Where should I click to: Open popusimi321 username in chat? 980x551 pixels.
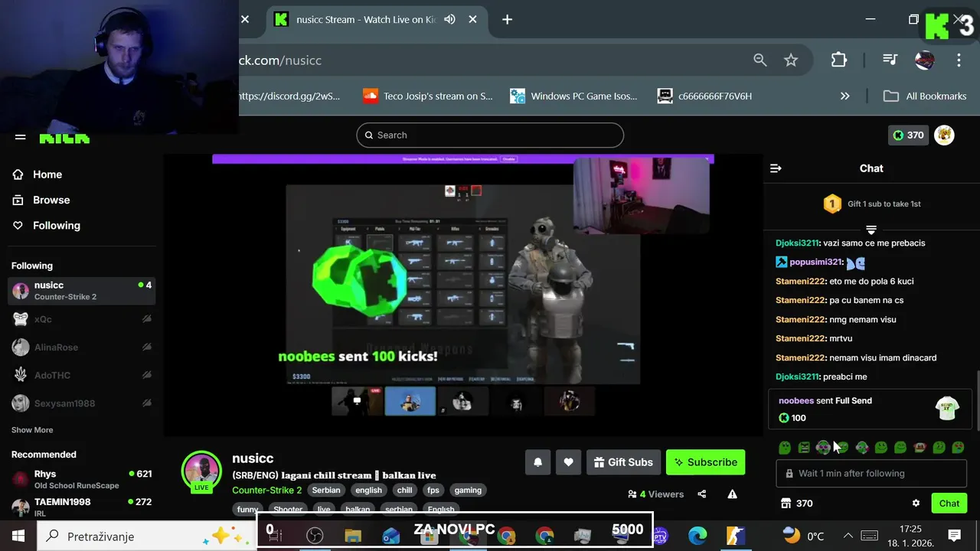tap(816, 262)
